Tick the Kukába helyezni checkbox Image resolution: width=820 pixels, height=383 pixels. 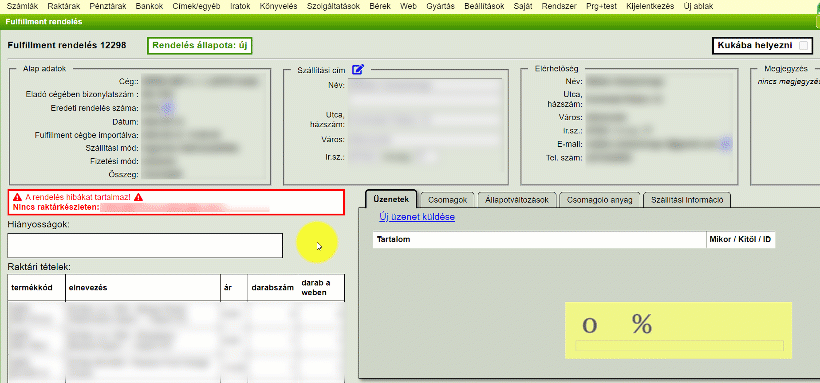coord(803,46)
